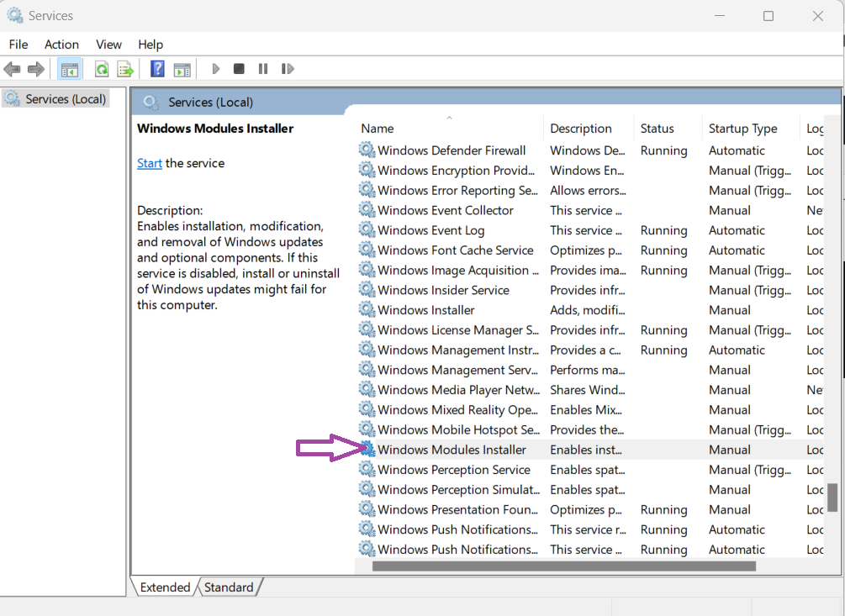Sort list by the Name column header
This screenshot has width=845, height=616.
378,129
